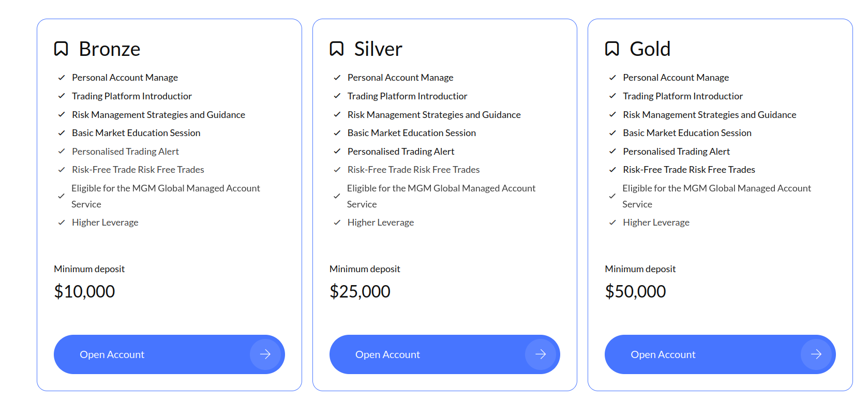
Task: Click the bookmark icon beside Bronze
Action: [x=61, y=49]
